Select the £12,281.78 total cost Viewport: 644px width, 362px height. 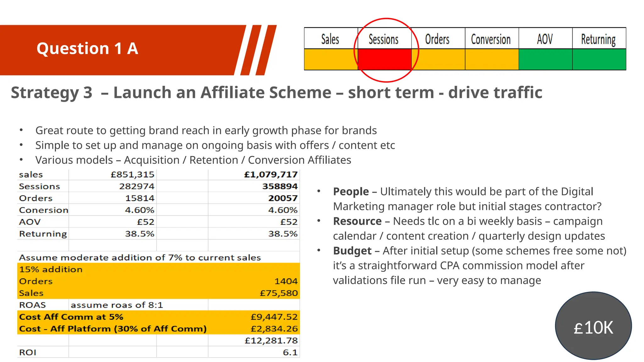click(x=271, y=341)
